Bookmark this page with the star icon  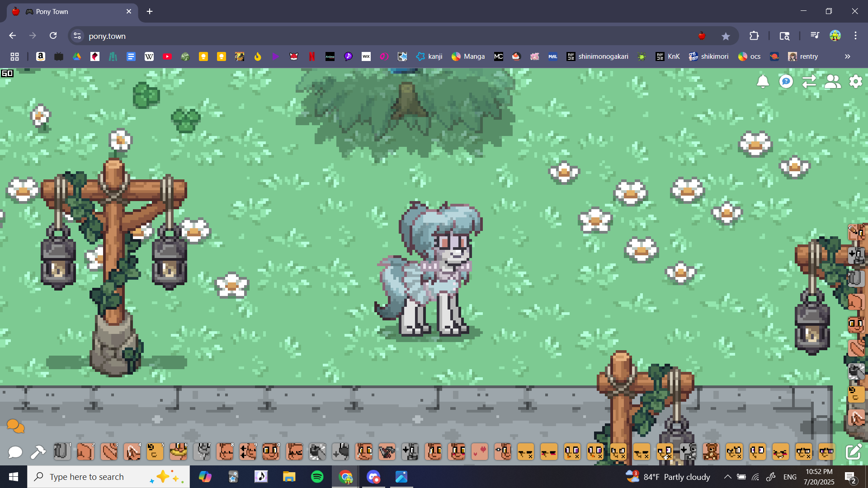point(726,36)
